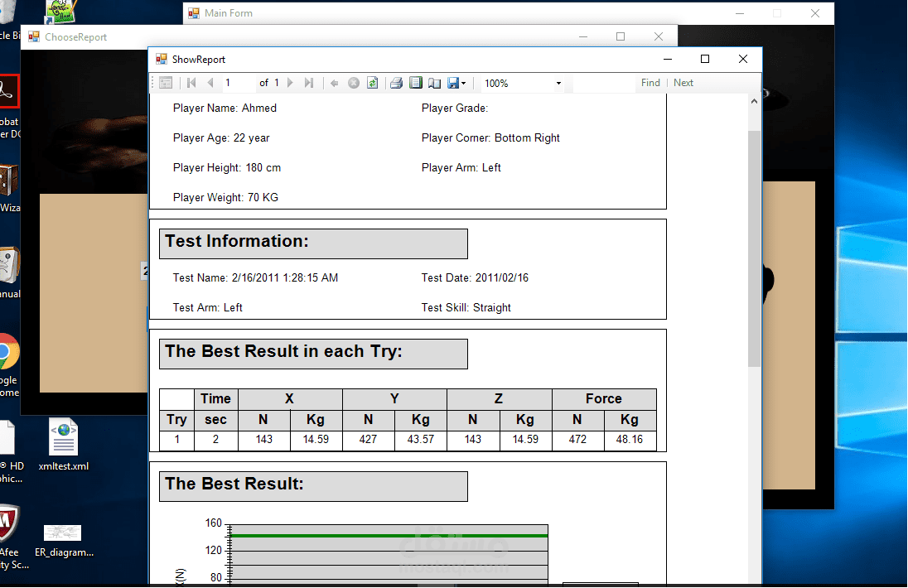This screenshot has height=588, width=908.
Task: Select xmltest.xml desktop file icon
Action: [64, 445]
